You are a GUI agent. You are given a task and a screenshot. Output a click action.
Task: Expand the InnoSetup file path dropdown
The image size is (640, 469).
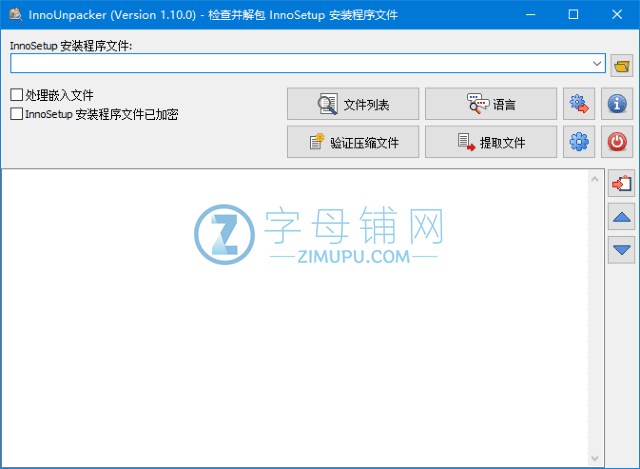point(597,63)
